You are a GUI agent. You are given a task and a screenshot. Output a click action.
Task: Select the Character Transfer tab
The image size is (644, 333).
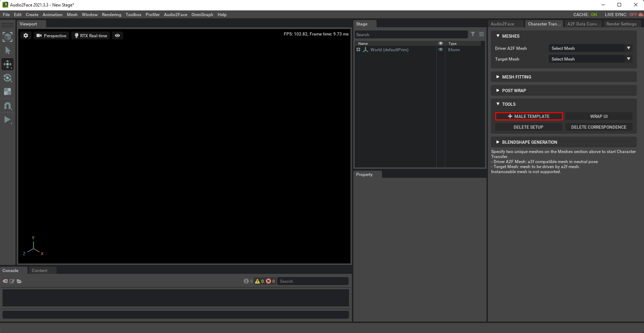click(544, 24)
